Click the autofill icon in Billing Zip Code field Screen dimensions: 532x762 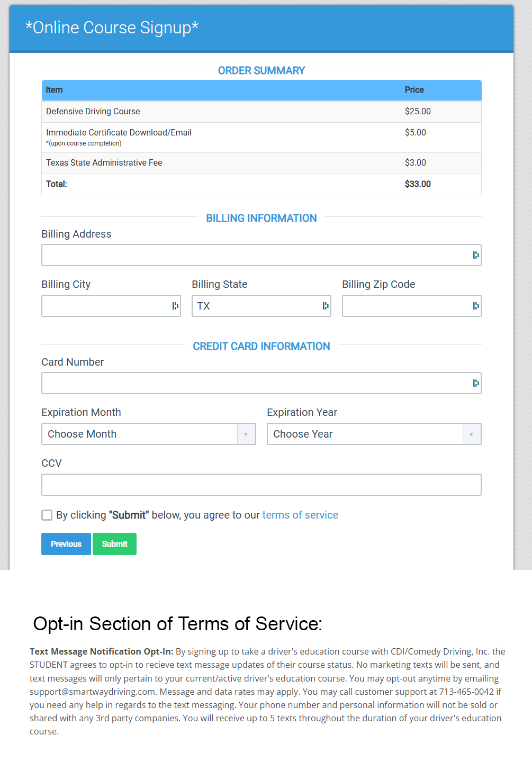click(x=475, y=306)
